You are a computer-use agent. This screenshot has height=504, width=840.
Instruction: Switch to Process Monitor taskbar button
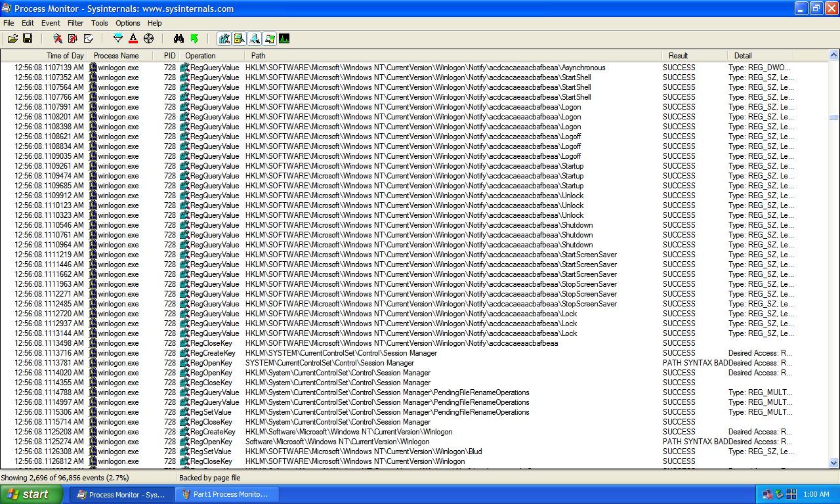(122, 494)
